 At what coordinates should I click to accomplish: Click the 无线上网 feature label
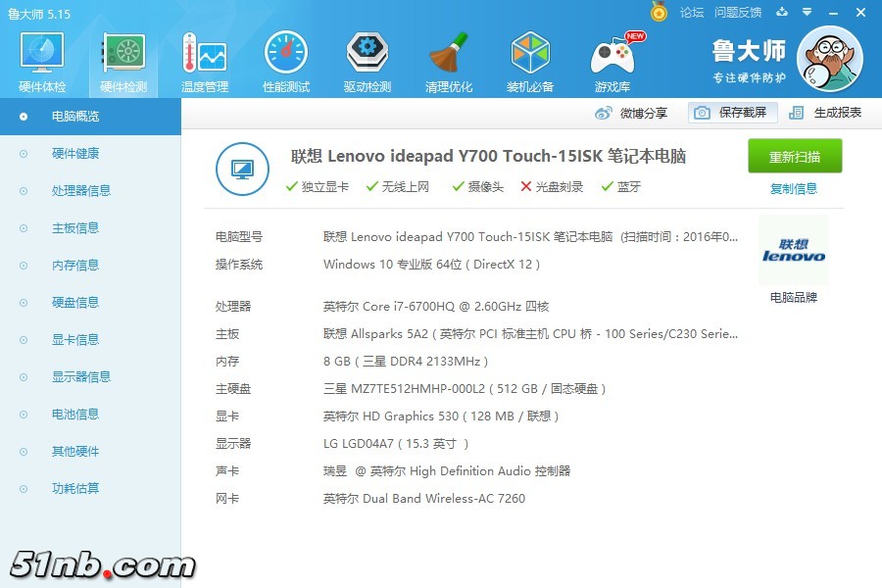click(405, 187)
